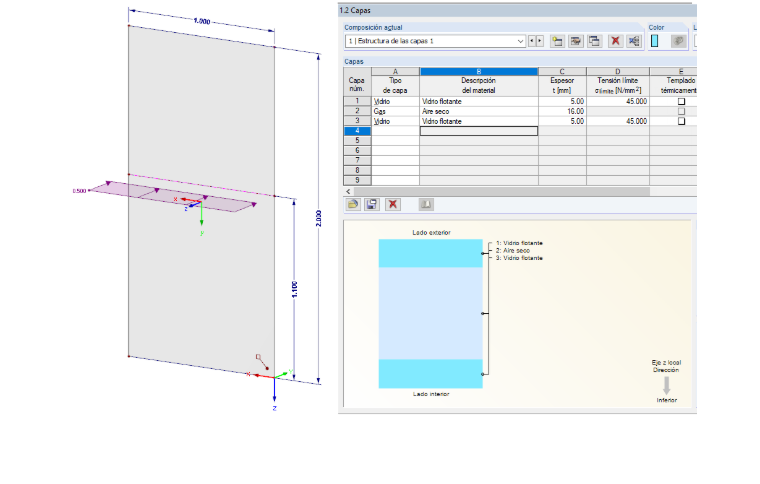Click thickness 5.00 cell in row 1
Screen dimensions: 760x484
(x=562, y=101)
